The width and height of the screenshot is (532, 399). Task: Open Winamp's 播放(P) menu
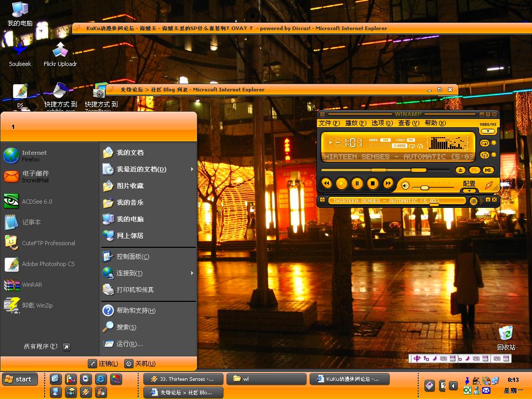click(355, 123)
